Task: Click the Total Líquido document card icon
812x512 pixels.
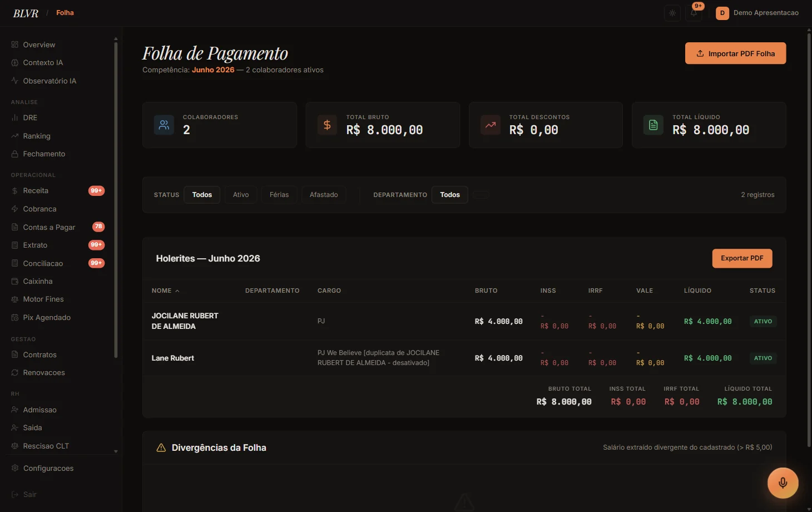Action: [653, 125]
